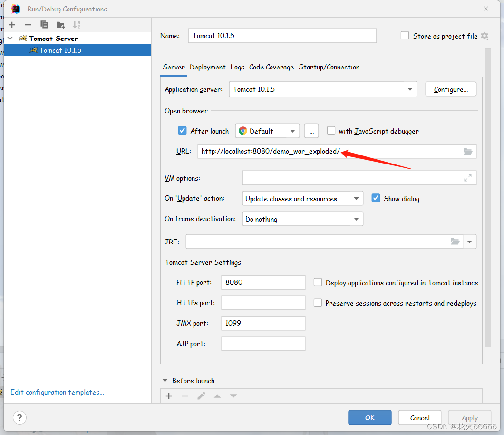The height and width of the screenshot is (435, 504).
Task: Click the browser selection ellipsis button
Action: pos(311,131)
